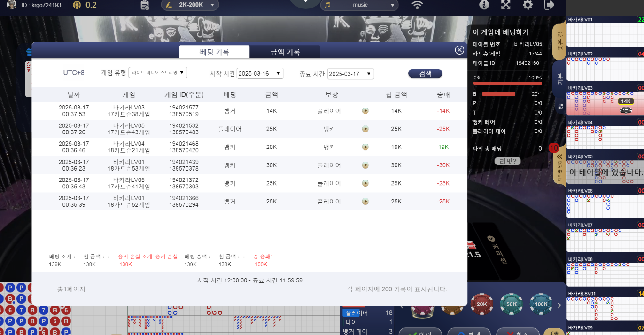The height and width of the screenshot is (335, 644).
Task: Switch to the 금액 기록 tab
Action: 285,52
